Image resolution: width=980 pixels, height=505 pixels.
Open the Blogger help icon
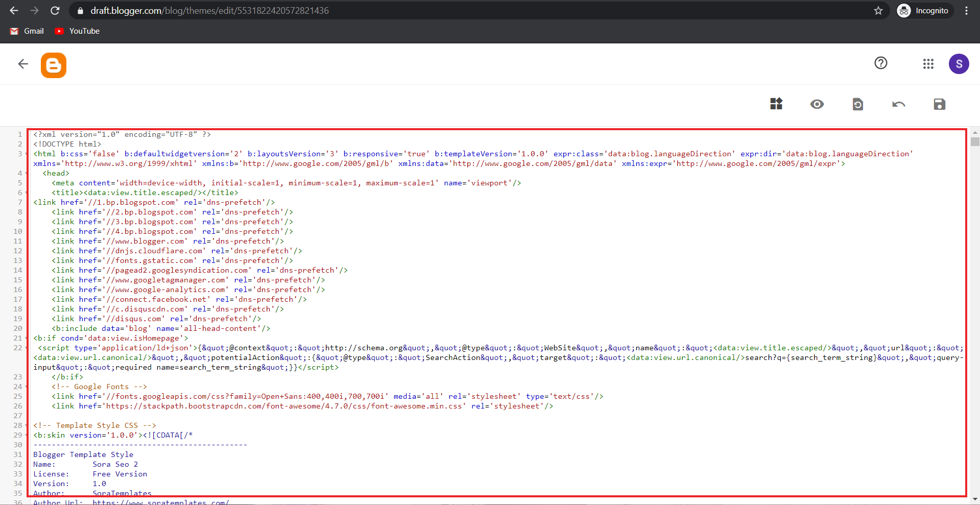point(881,63)
